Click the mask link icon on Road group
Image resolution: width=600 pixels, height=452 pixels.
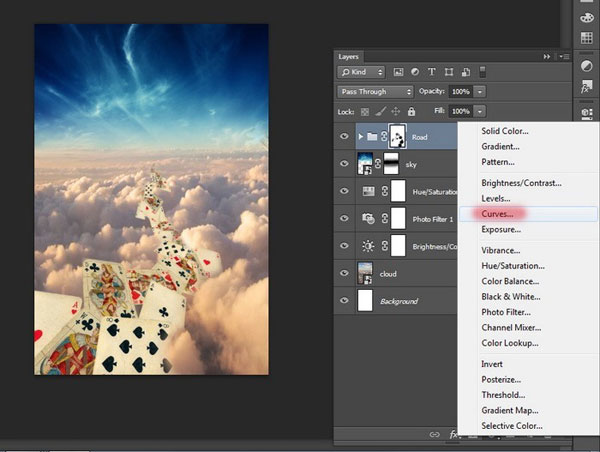click(384, 136)
